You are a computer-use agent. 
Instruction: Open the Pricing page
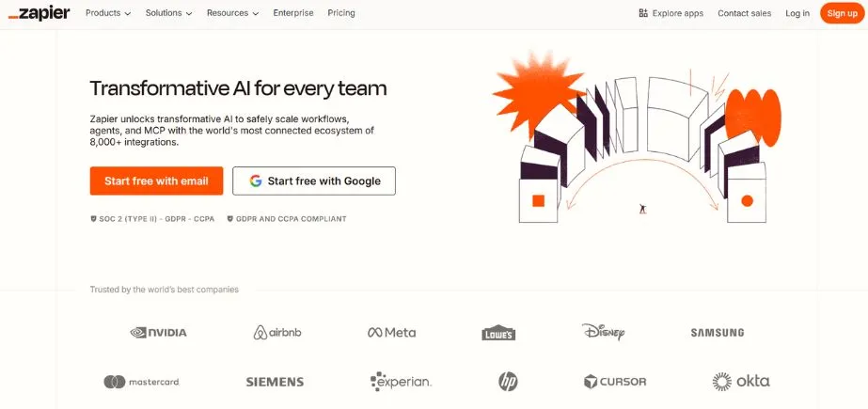tap(341, 13)
